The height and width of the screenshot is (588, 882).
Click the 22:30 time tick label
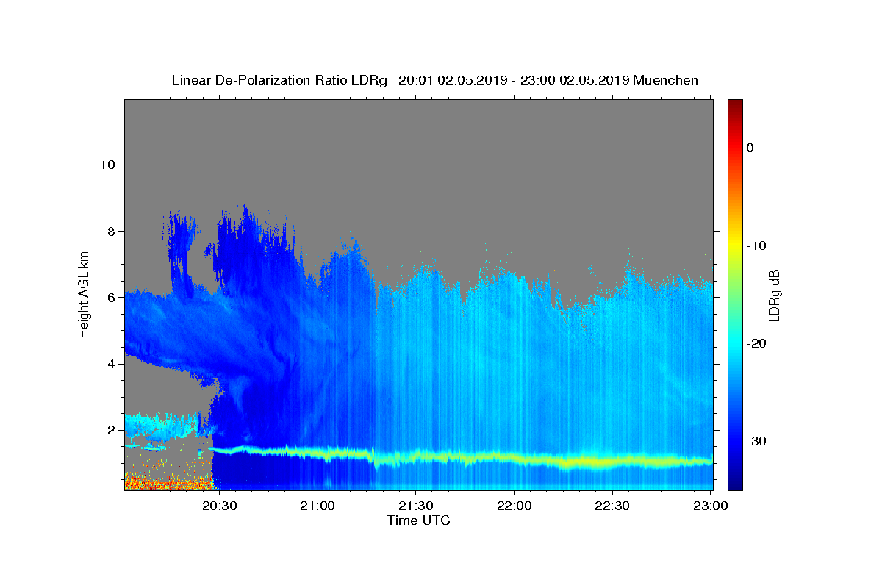coord(612,506)
